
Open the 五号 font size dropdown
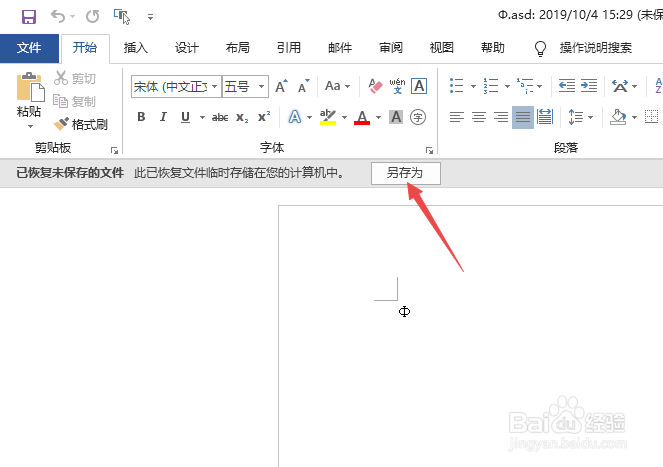(262, 87)
